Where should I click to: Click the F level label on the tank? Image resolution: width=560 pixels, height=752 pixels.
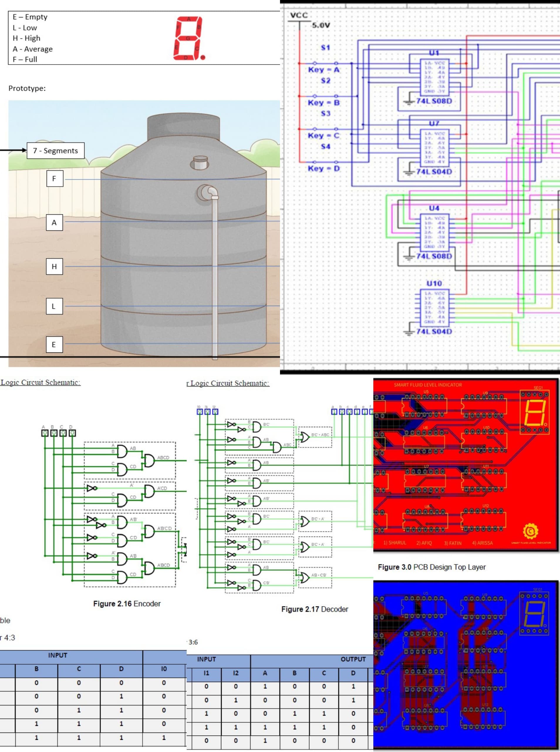[x=55, y=179]
